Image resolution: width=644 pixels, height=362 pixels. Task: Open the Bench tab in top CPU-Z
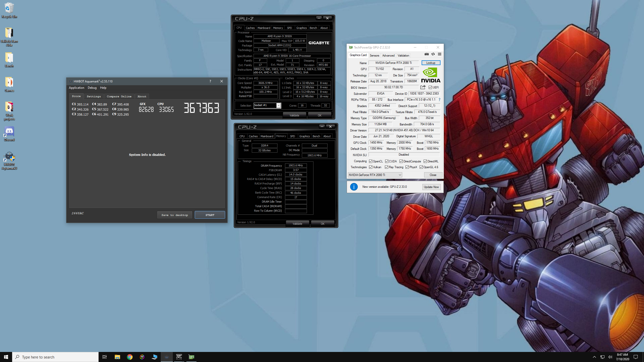click(x=313, y=28)
